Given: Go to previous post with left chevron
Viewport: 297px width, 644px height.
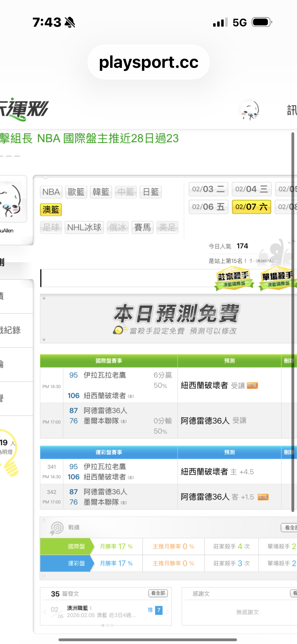Looking at the screenshot, I should pos(45,612).
